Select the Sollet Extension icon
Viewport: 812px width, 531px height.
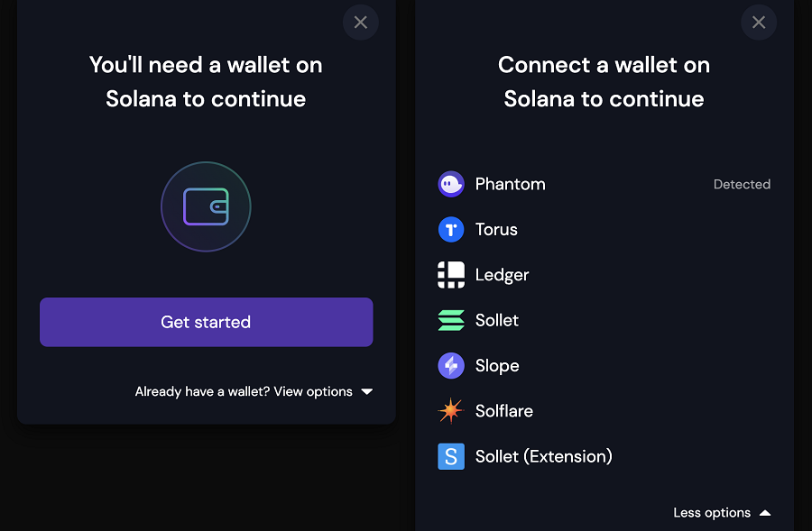point(451,456)
